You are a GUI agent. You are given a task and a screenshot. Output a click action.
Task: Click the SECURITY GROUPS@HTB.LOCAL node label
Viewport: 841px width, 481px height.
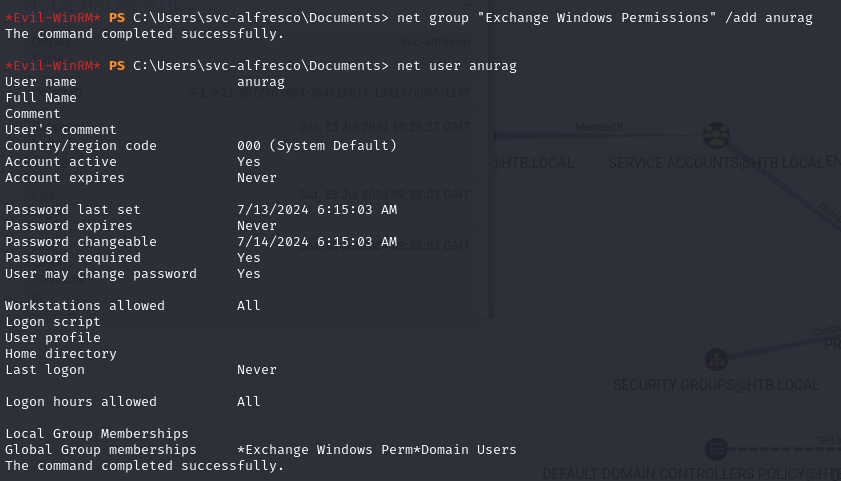click(x=716, y=385)
